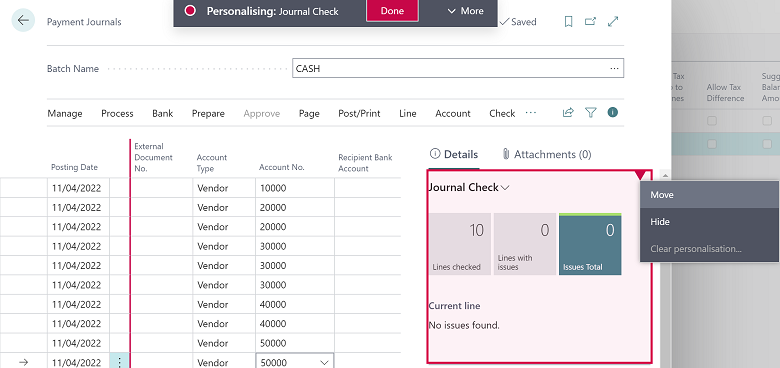Open the Line menu
The width and height of the screenshot is (780, 368).
(x=407, y=113)
